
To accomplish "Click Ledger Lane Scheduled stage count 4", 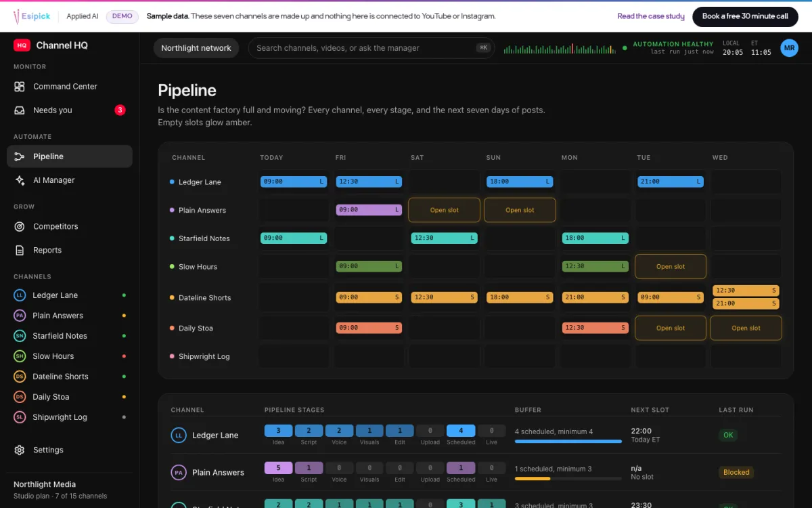I will 461,431.
